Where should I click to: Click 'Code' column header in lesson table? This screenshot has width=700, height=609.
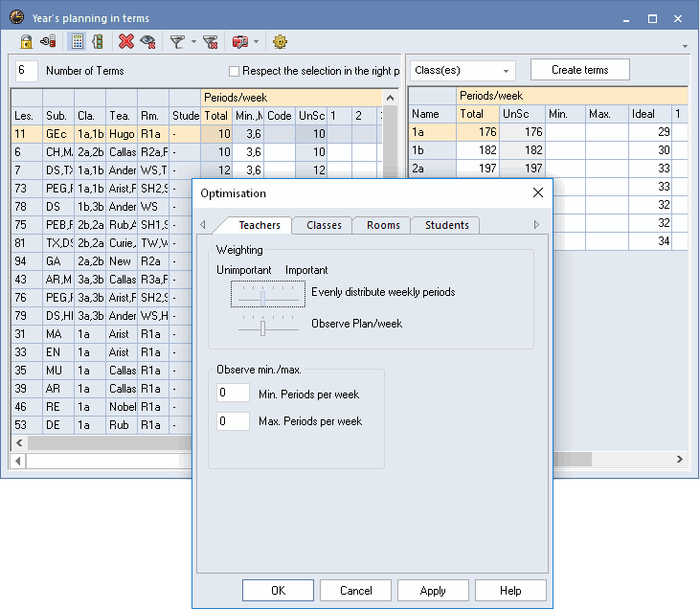point(280,116)
